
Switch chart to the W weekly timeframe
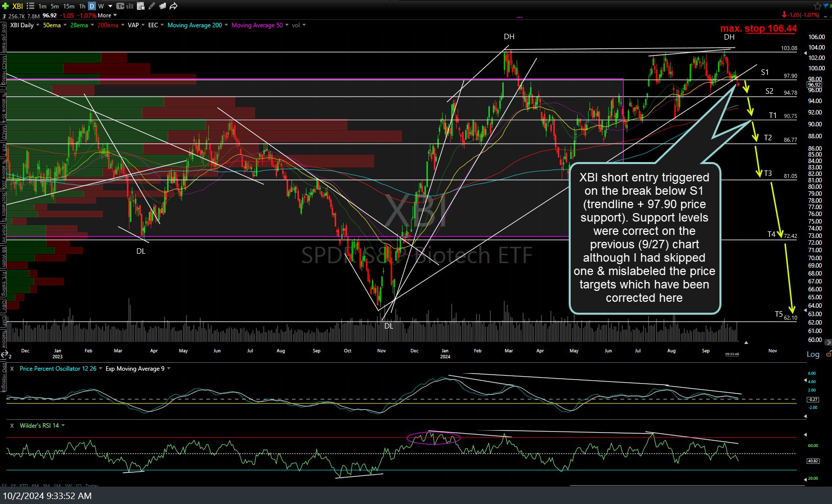tap(101, 6)
